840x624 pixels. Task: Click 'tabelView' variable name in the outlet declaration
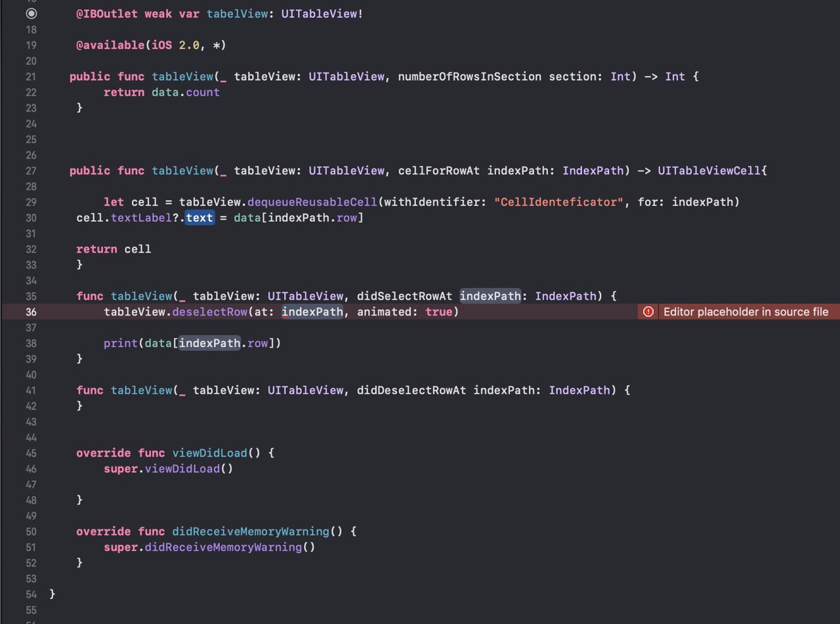pyautogui.click(x=237, y=14)
